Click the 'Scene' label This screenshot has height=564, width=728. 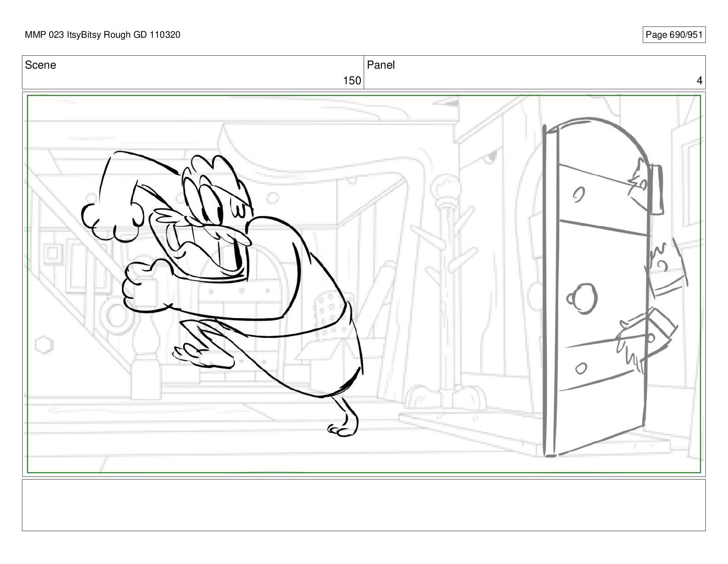pyautogui.click(x=40, y=65)
